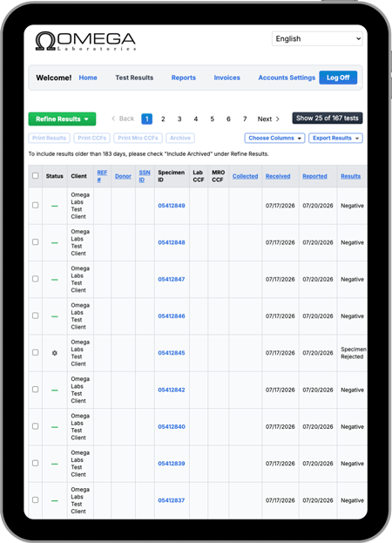392x543 pixels.
Task: Open the English language dropdown
Action: pos(317,38)
